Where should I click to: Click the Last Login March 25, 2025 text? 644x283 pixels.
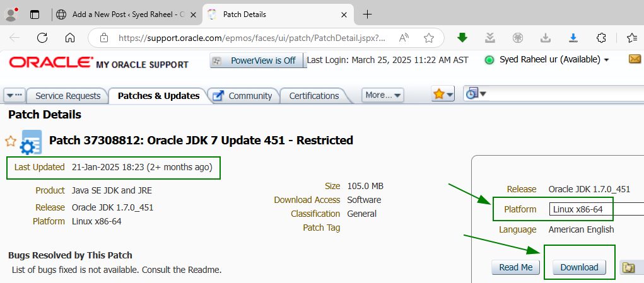pos(388,60)
